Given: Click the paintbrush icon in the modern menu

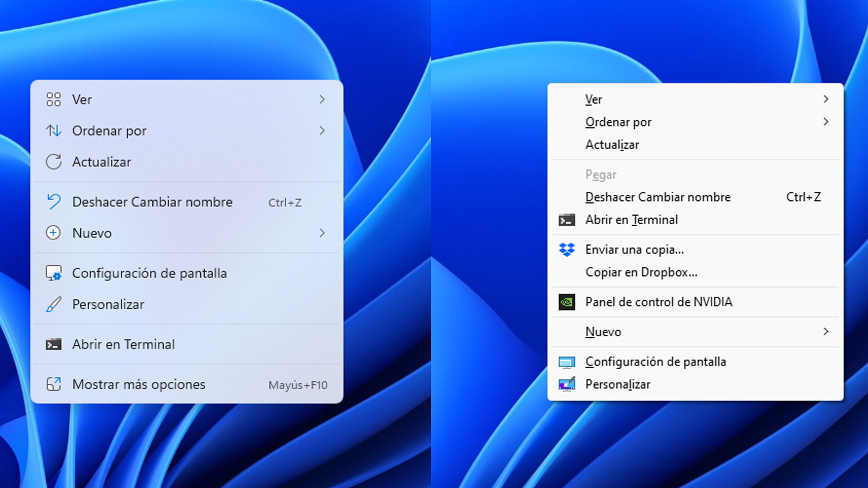Looking at the screenshot, I should click(x=54, y=304).
